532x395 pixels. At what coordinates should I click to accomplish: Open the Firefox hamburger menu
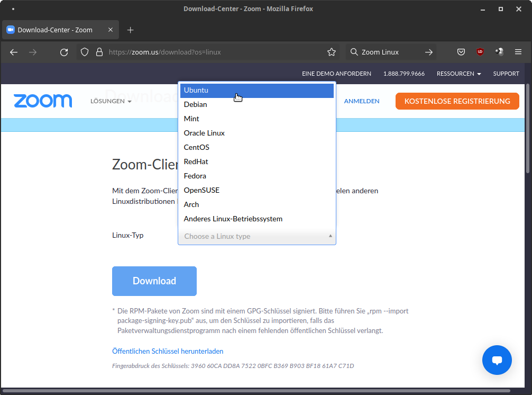tap(518, 51)
